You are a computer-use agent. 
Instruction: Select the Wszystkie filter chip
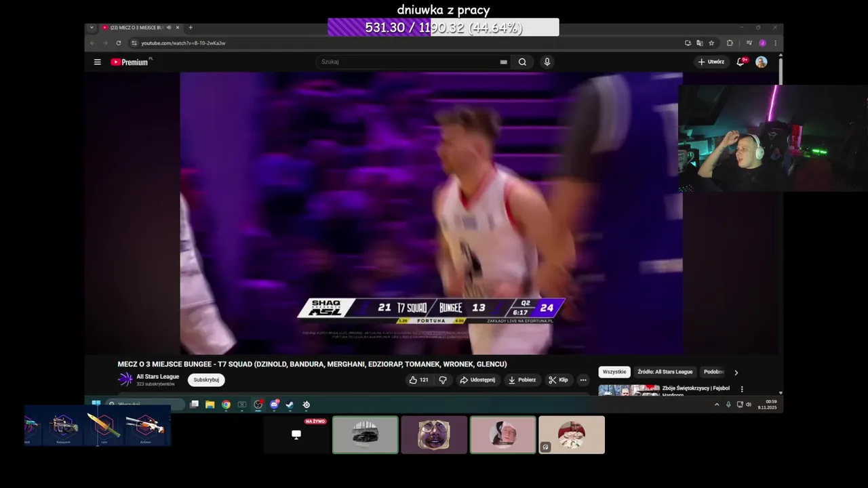point(614,372)
